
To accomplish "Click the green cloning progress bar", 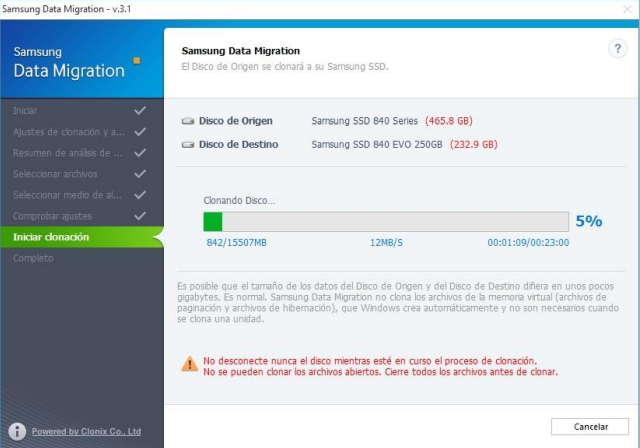I will 386,222.
